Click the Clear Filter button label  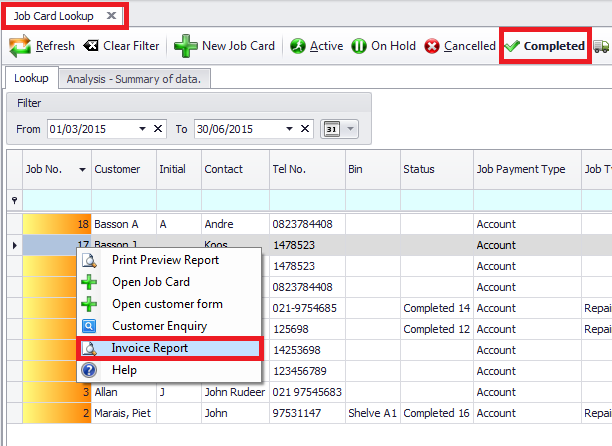tap(131, 46)
